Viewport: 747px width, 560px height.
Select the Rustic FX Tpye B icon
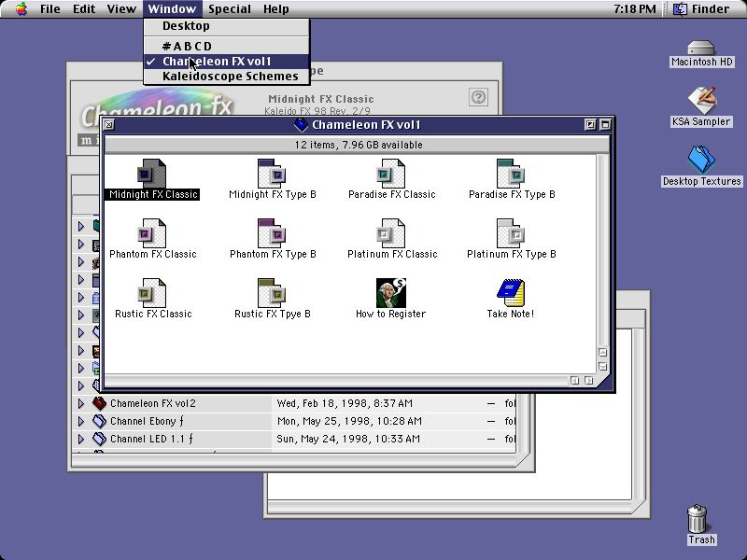click(272, 293)
